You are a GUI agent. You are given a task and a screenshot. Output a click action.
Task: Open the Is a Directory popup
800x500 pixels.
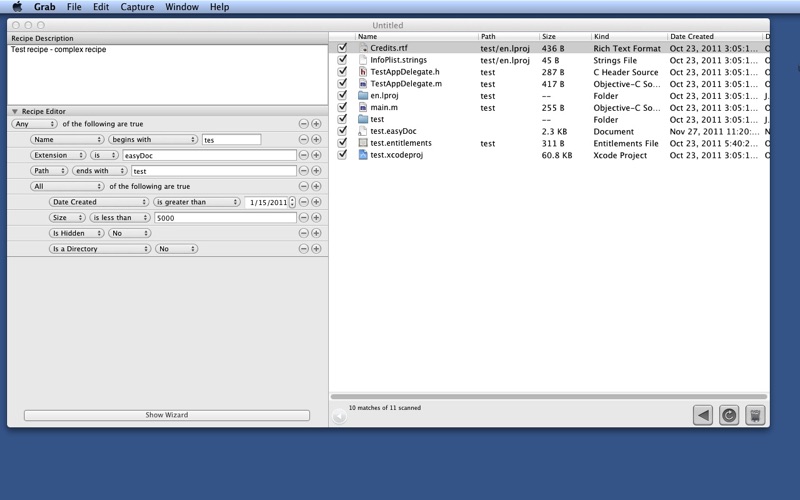[x=100, y=249]
